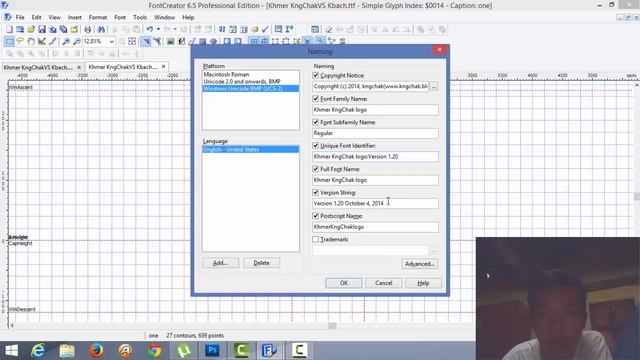Open the Tools menu
640x360 pixels.
(x=140, y=18)
